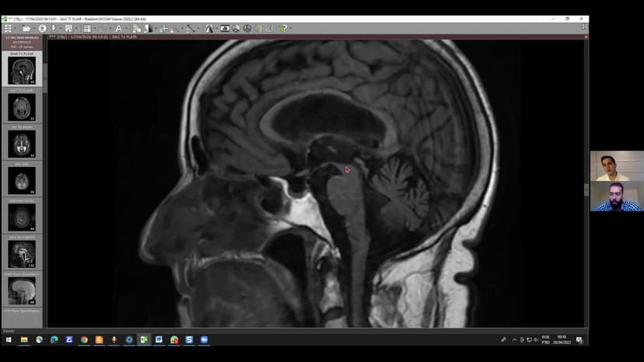Toggle annotation text display (A icon)
This screenshot has width=644, height=362.
tap(118, 28)
